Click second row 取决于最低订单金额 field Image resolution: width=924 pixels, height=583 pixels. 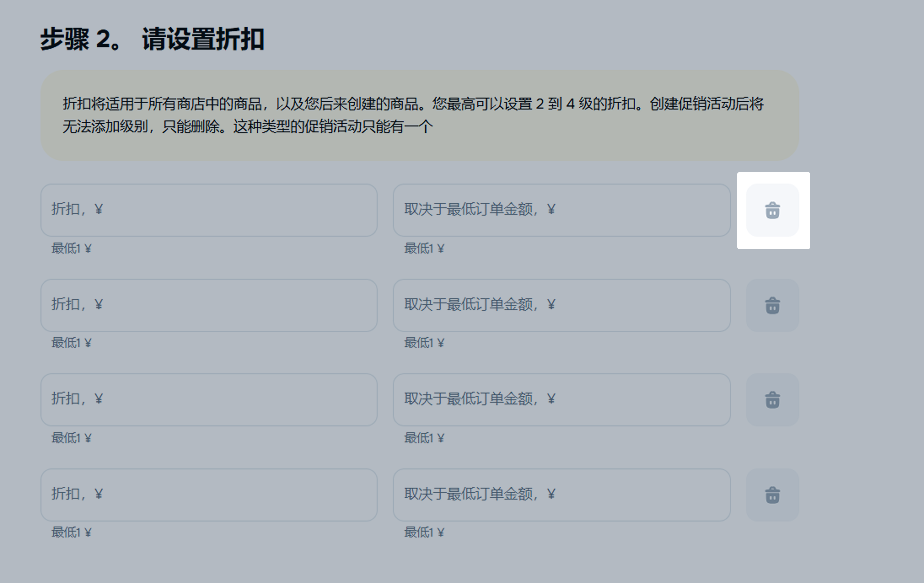pyautogui.click(x=561, y=305)
